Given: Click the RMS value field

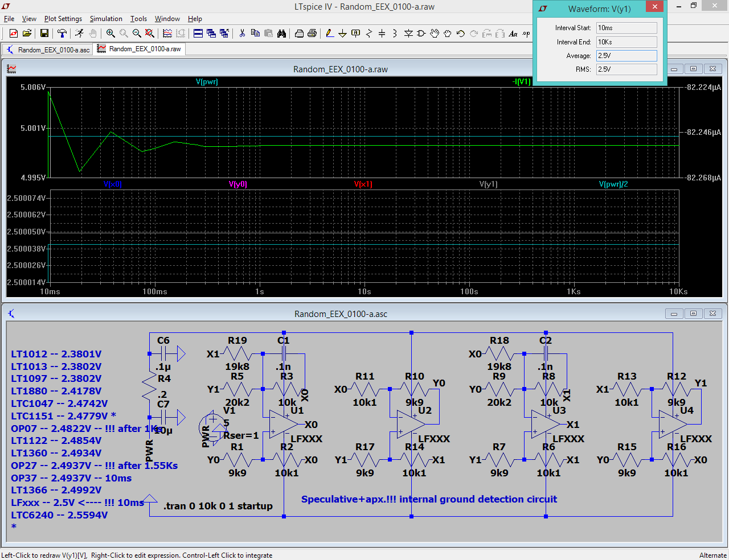Looking at the screenshot, I should 626,69.
